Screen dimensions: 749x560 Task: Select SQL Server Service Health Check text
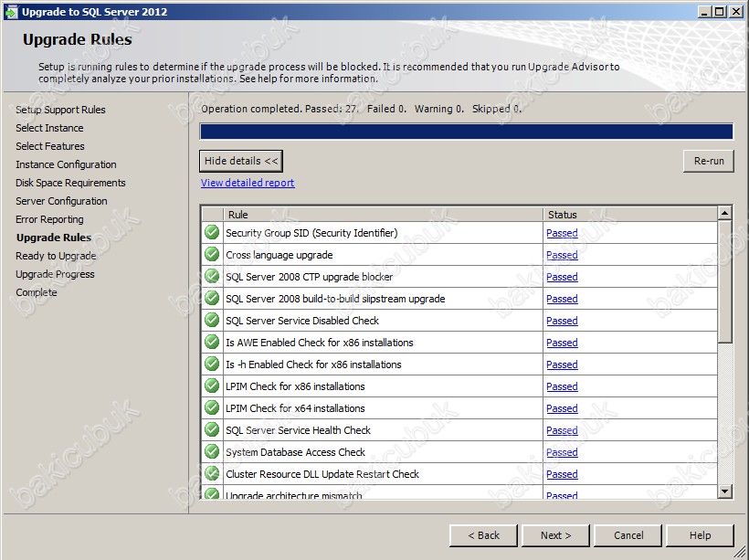click(298, 430)
